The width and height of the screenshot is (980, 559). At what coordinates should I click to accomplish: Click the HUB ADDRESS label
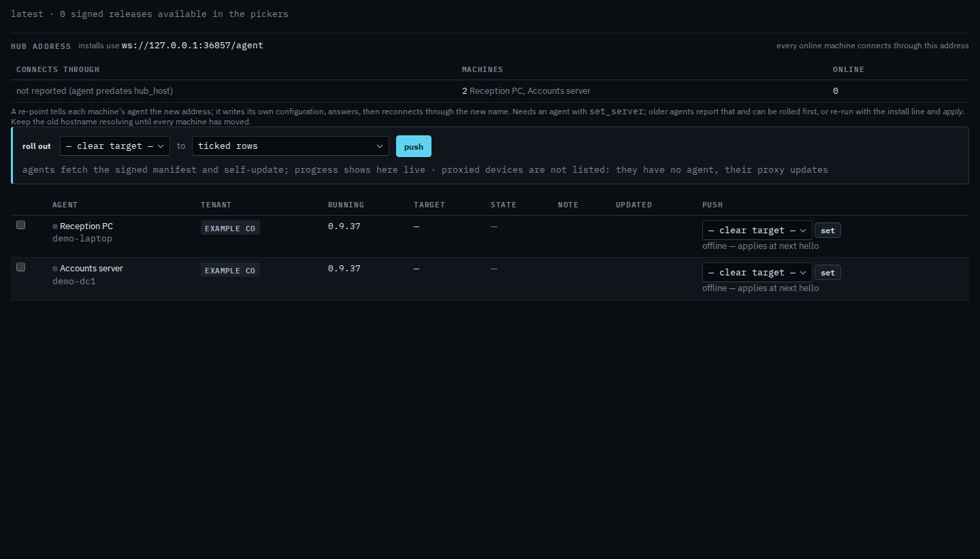(x=41, y=46)
